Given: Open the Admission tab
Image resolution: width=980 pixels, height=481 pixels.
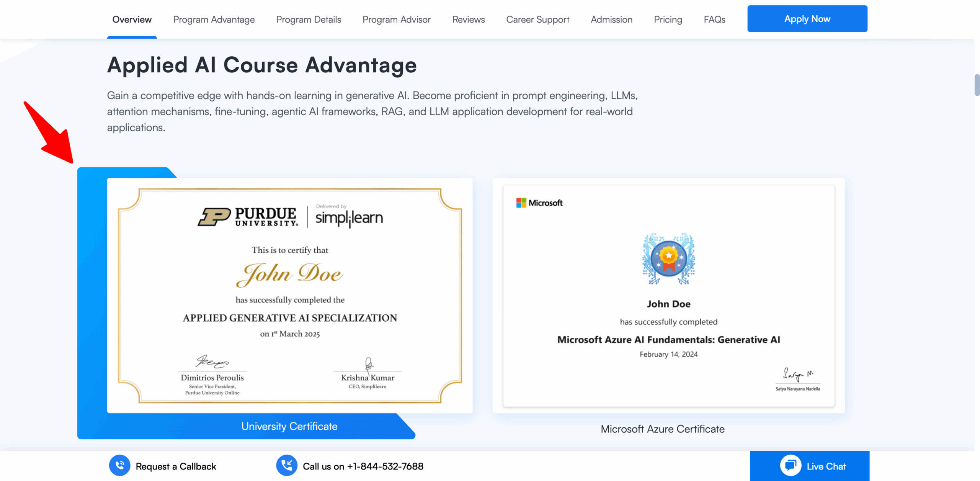Looking at the screenshot, I should (611, 20).
